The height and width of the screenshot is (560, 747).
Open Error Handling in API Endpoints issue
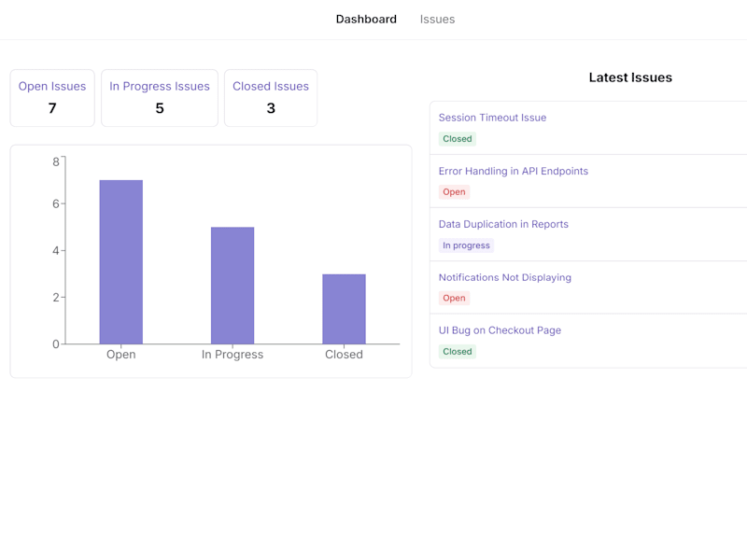tap(513, 171)
